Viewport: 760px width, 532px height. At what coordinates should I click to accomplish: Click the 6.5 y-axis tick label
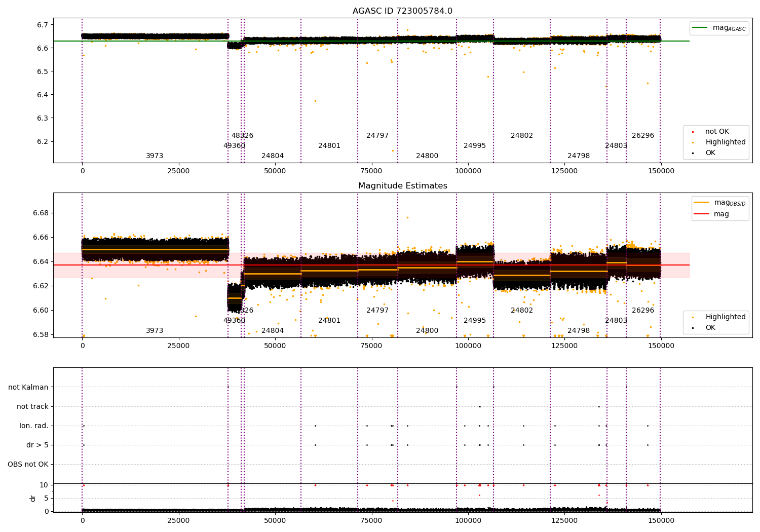43,71
